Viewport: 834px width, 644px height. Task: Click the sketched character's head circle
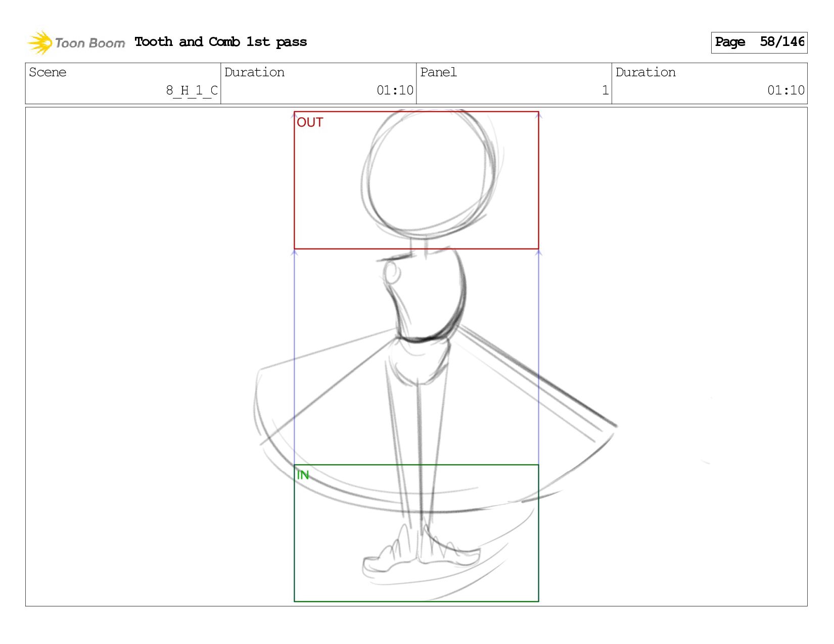tap(430, 174)
